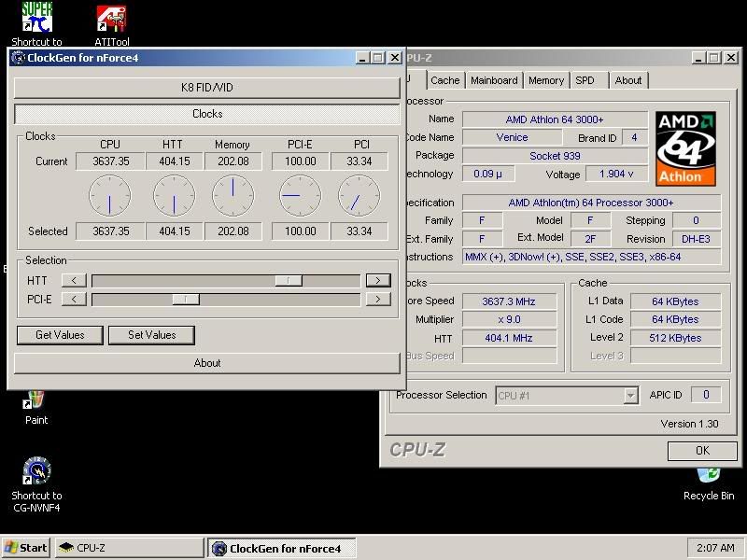Decrease HTT with the left arrow button
This screenshot has height=560, width=747.
click(x=74, y=281)
